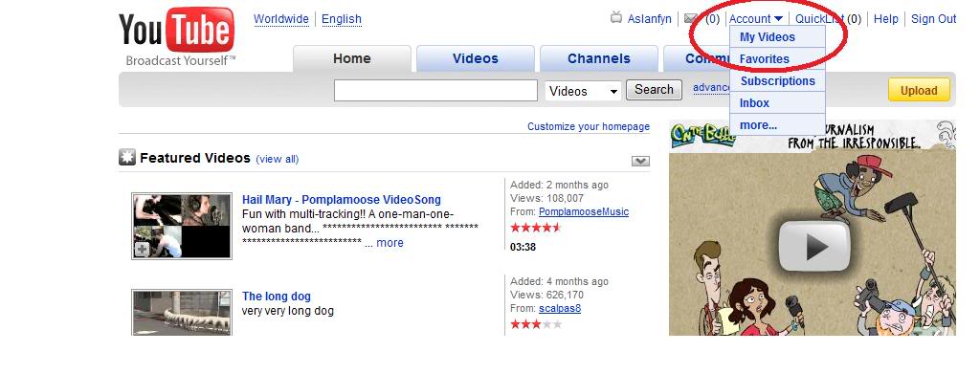Rate Hail Mary video with stars
The height and width of the screenshot is (374, 980).
(536, 228)
